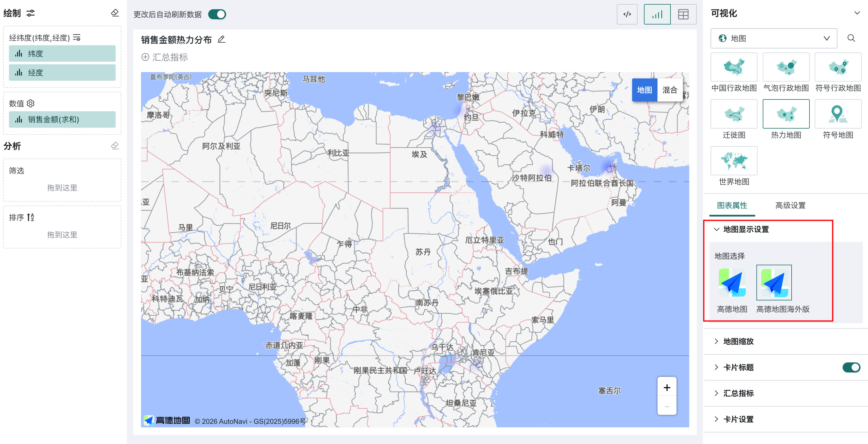This screenshot has height=444, width=868.
Task: Open the 数值 gear settings icon
Action: 31,103
